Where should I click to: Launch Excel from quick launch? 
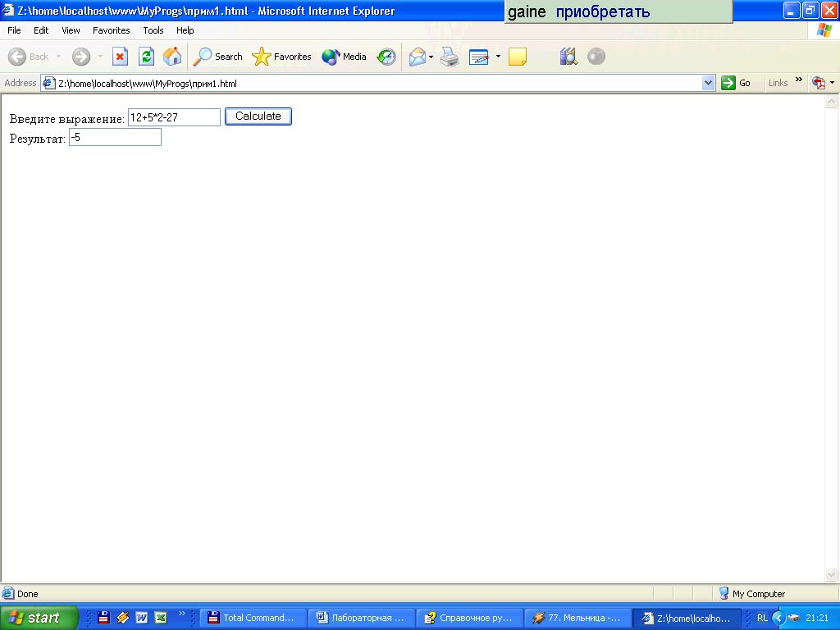click(161, 618)
